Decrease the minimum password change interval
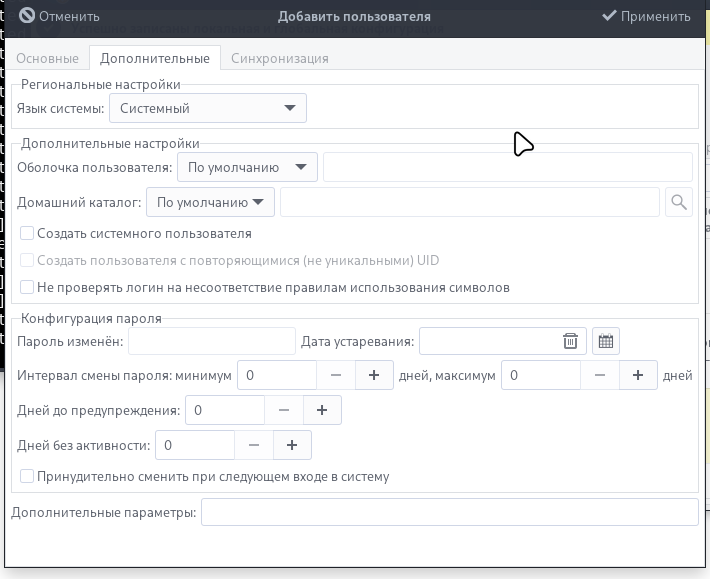 coord(336,375)
